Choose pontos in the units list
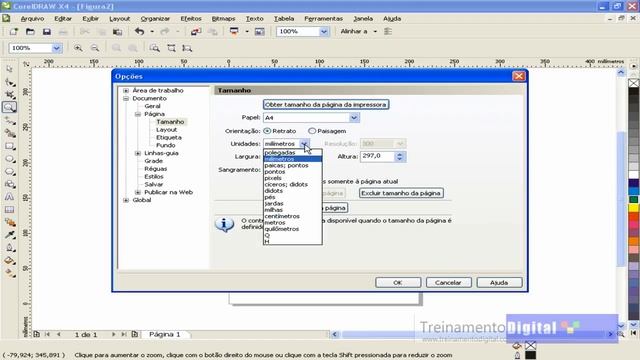640x360 pixels. (293, 172)
